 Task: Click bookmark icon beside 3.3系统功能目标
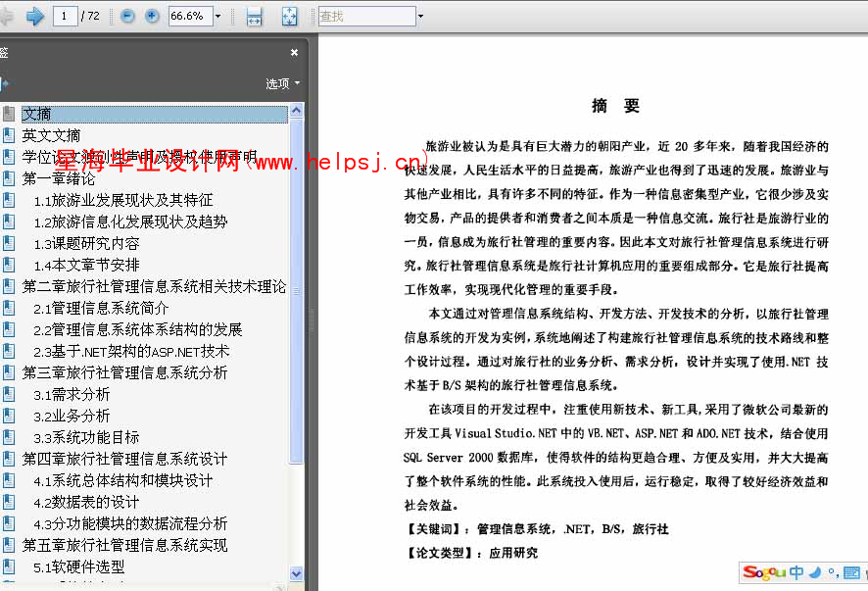(x=8, y=438)
